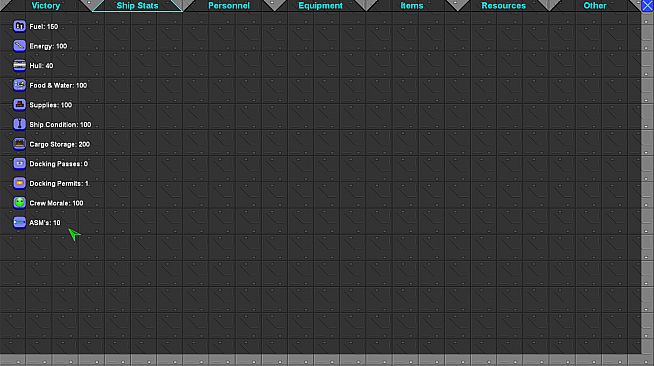Click the 'Docking Permits: 1' text
654x366 pixels.
[x=59, y=183]
